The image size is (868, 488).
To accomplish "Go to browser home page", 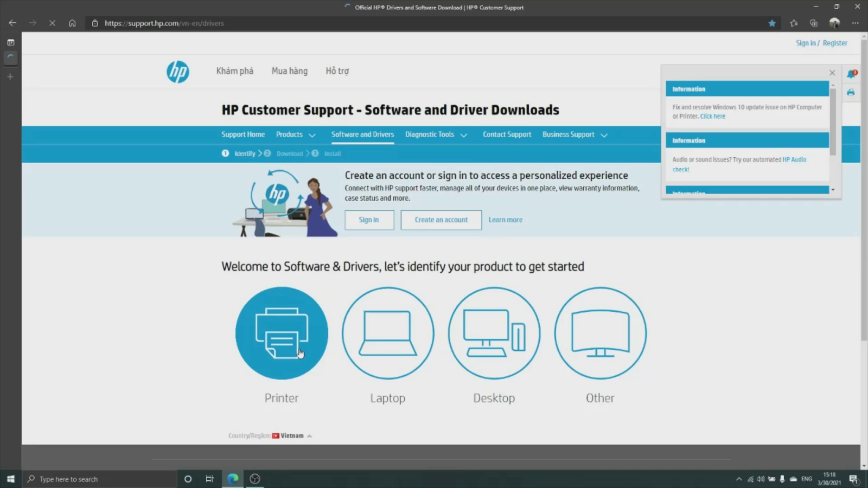I will click(x=72, y=23).
